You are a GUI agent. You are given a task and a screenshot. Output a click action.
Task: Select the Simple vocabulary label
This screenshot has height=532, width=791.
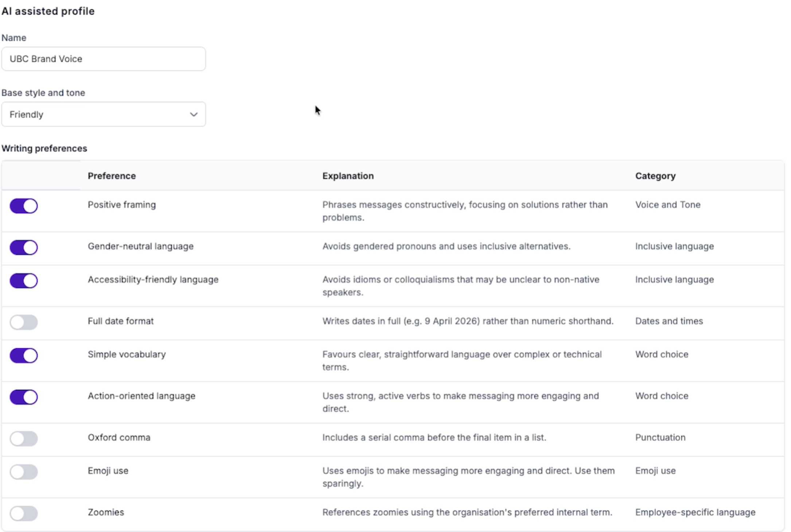127,354
